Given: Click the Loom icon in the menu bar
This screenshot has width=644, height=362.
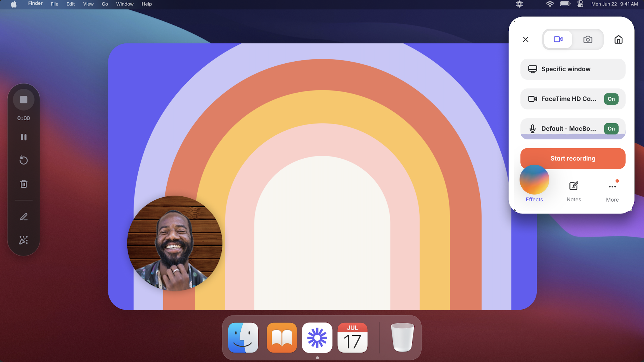Looking at the screenshot, I should (x=519, y=4).
